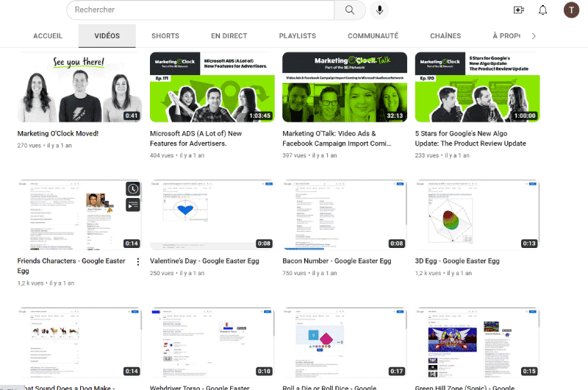Open the SHORTS tab
Viewport: 588px width, 390px height.
coord(165,36)
